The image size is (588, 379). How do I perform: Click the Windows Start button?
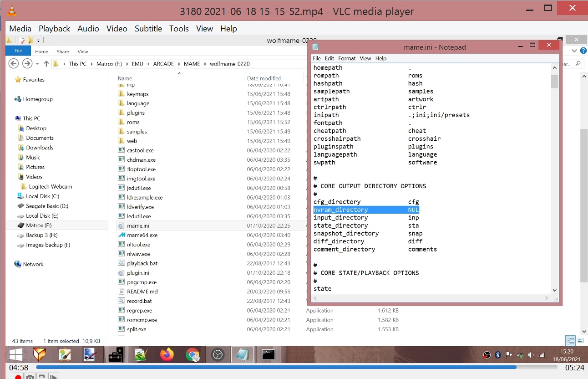[x=16, y=354]
